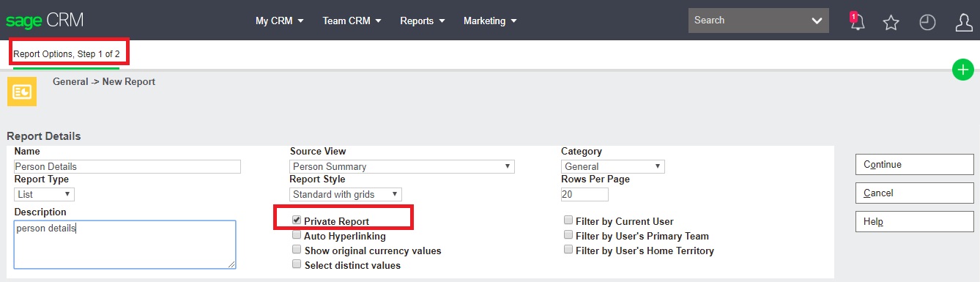Click the Rows Per Page field

point(584,194)
